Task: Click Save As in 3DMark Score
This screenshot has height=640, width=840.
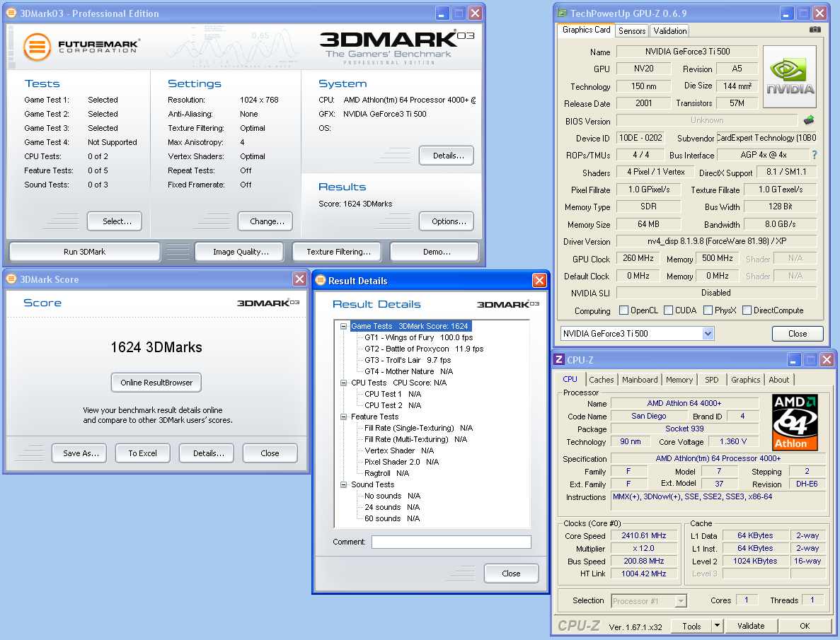Action: (x=81, y=453)
